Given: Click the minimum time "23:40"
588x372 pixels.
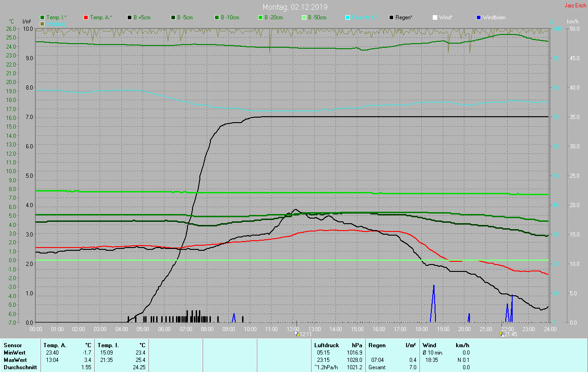Looking at the screenshot, I should (x=52, y=352).
